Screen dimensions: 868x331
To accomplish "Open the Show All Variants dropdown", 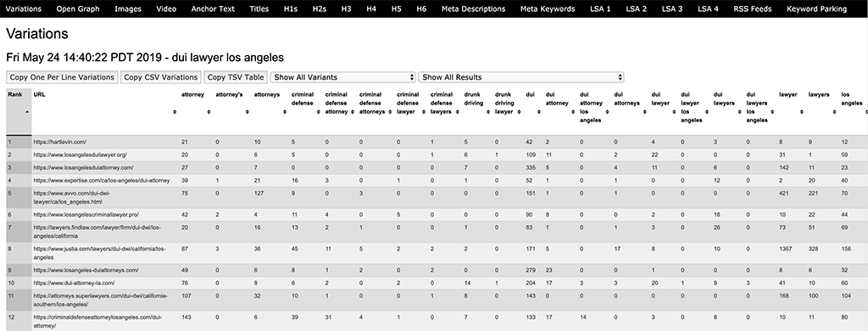I will pos(342,77).
